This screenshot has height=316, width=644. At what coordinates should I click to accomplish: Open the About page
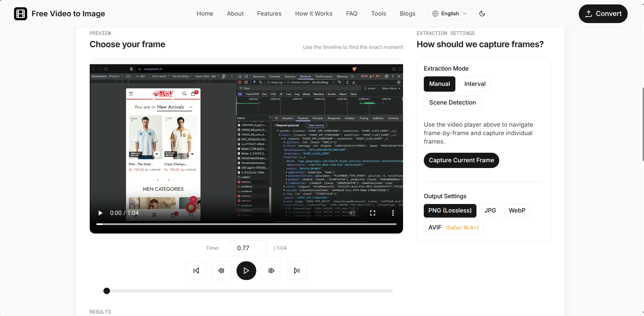click(x=235, y=14)
